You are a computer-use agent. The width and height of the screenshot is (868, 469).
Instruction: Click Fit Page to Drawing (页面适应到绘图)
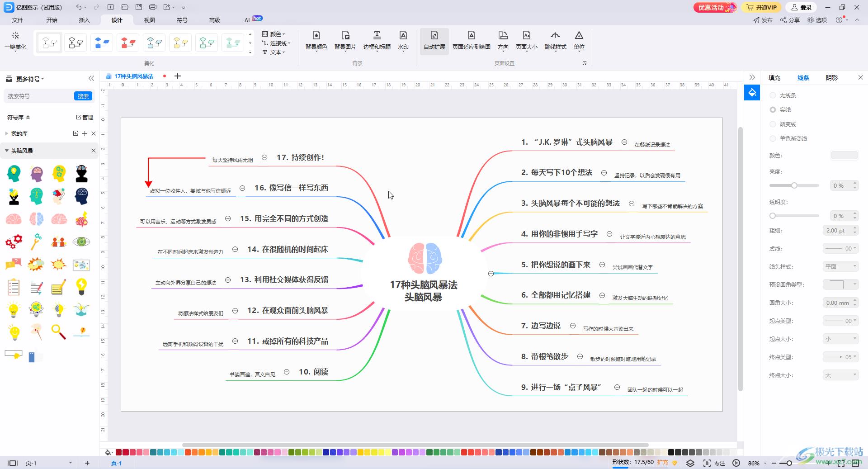coord(471,41)
